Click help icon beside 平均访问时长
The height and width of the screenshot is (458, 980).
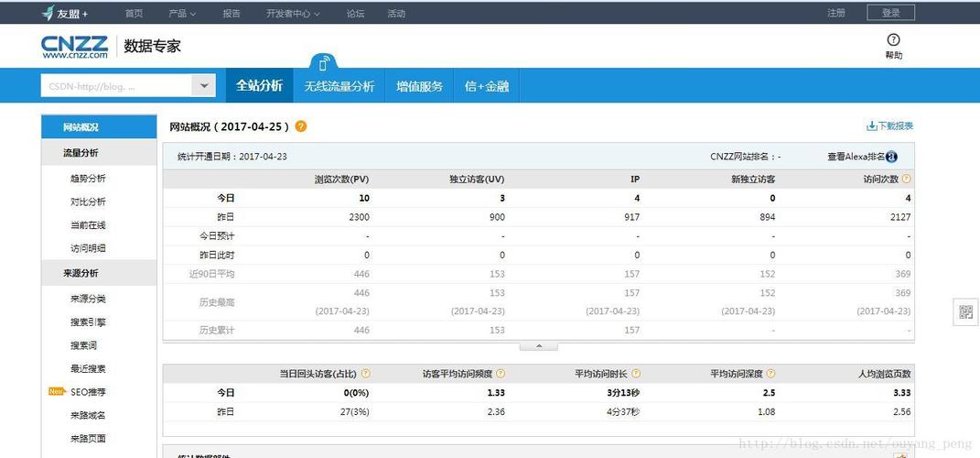636,374
